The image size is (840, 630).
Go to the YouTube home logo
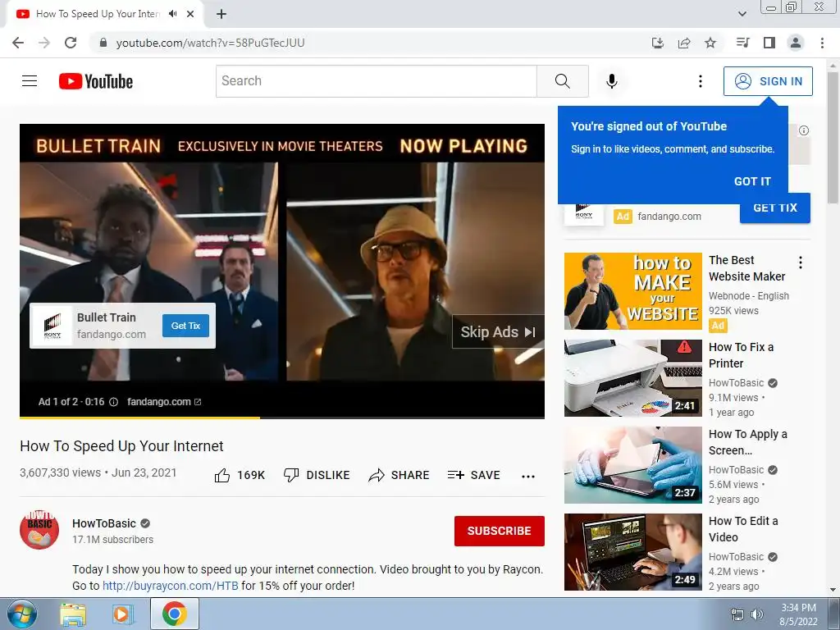[96, 81]
